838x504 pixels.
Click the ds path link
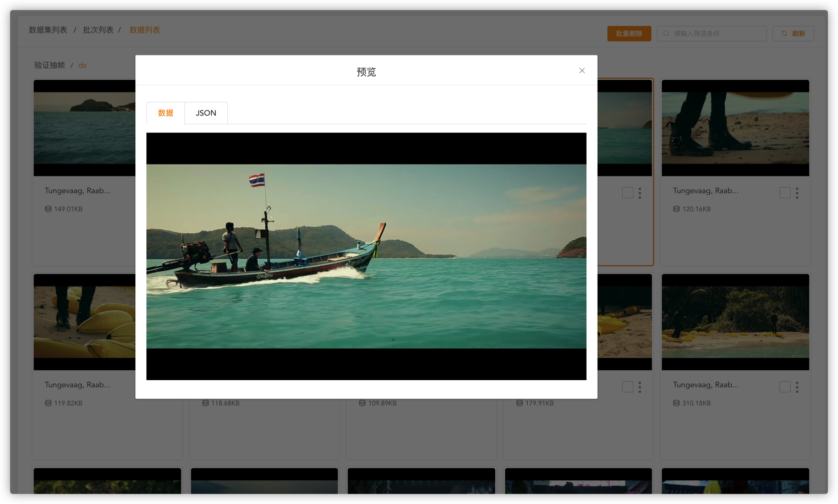[83, 65]
